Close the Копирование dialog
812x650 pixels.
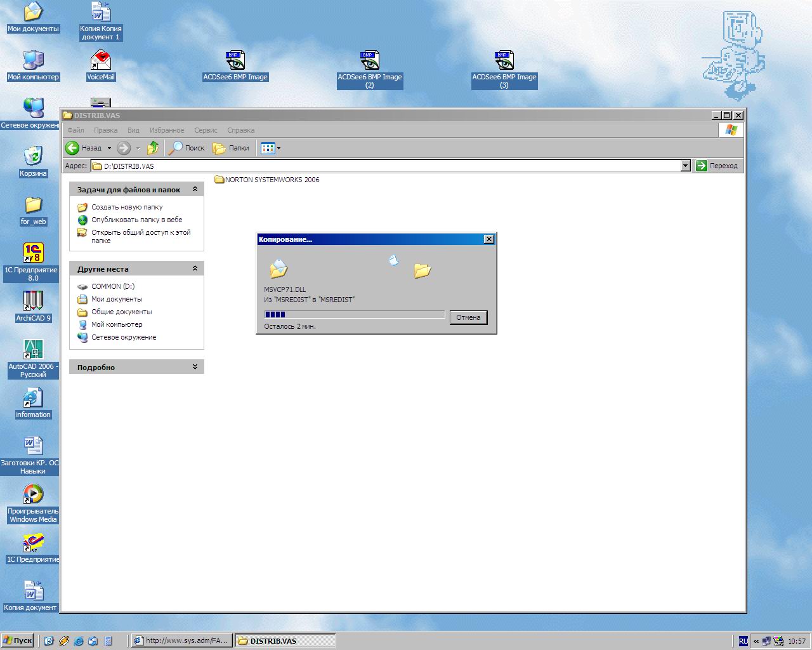[x=488, y=239]
